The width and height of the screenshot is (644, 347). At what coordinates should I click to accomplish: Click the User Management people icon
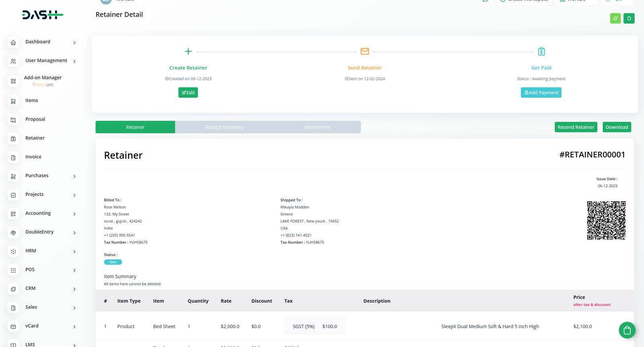(x=13, y=61)
